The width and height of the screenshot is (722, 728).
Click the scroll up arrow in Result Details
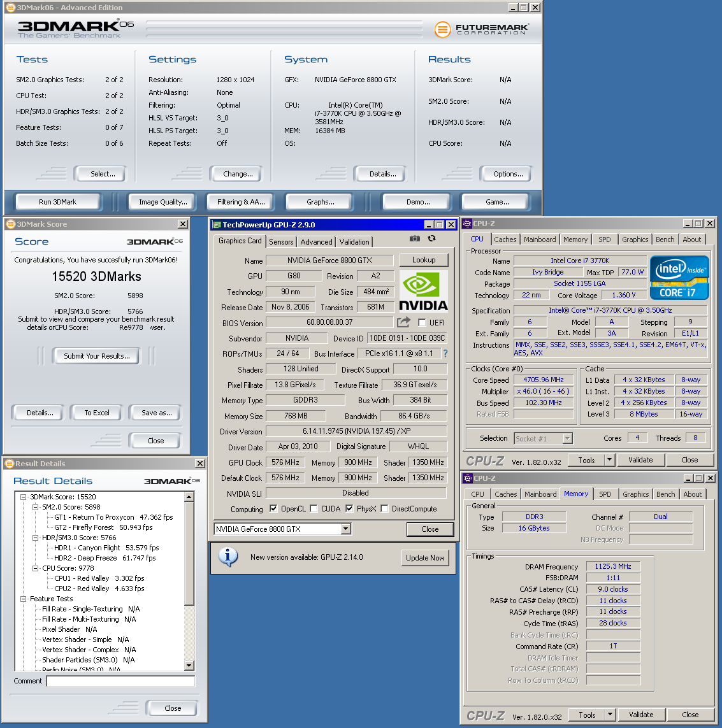click(x=189, y=497)
